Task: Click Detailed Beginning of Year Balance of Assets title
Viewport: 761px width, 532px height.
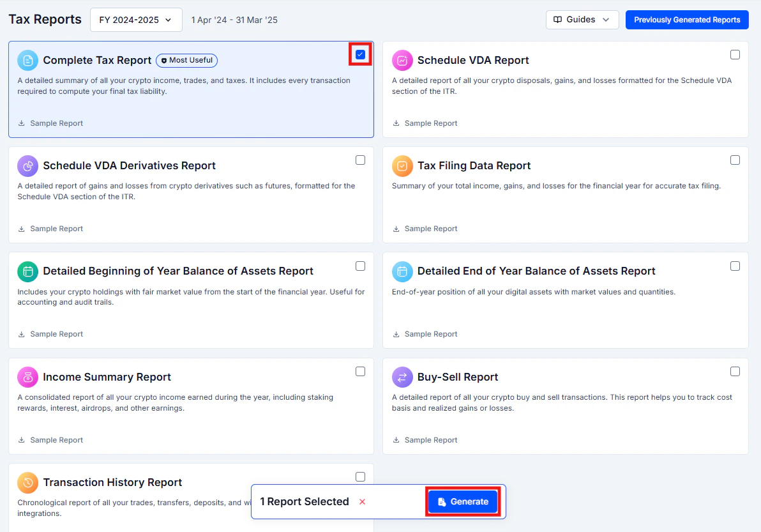Action: [x=178, y=271]
